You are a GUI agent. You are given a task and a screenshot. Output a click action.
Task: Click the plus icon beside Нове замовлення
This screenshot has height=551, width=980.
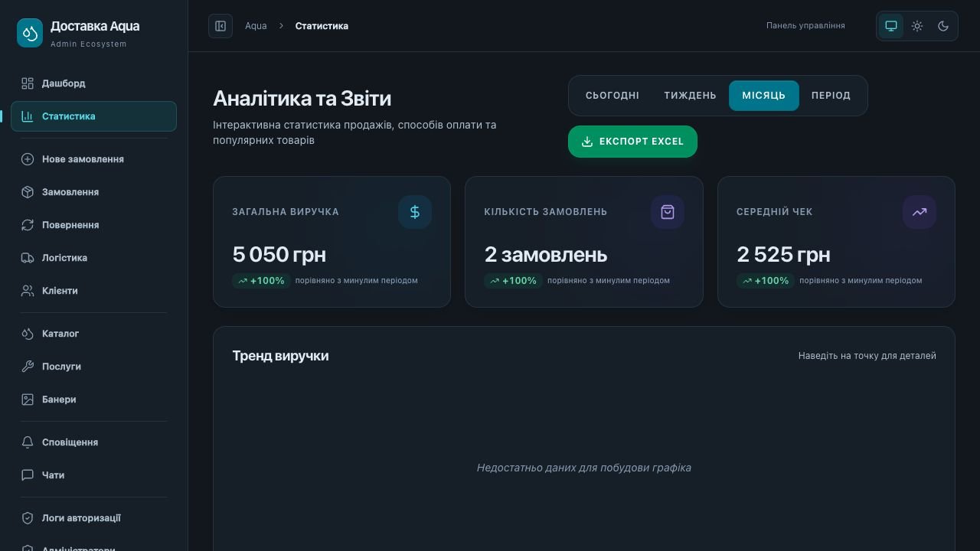pyautogui.click(x=28, y=159)
